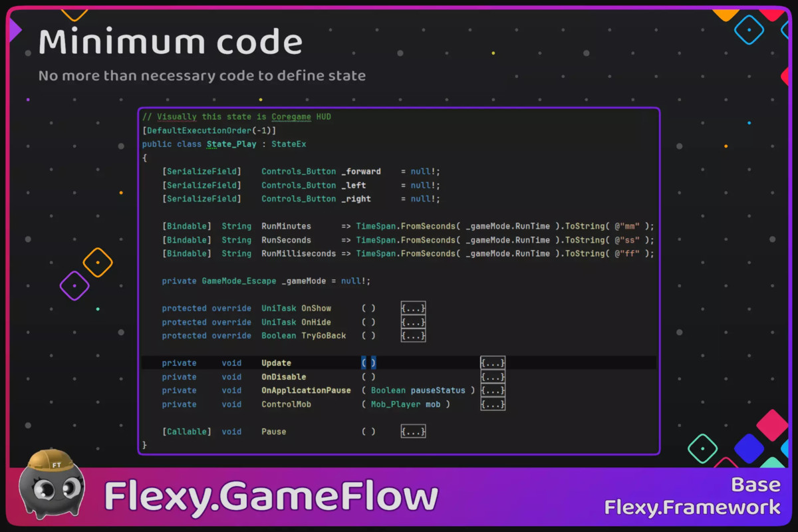Unfold the Update method body
Viewport: 798px width, 532px height.
click(x=493, y=363)
